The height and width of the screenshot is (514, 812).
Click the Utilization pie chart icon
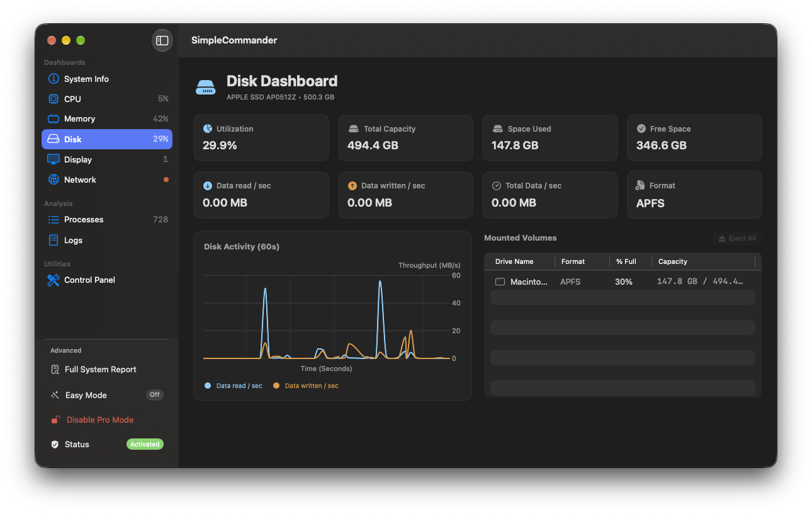[208, 128]
